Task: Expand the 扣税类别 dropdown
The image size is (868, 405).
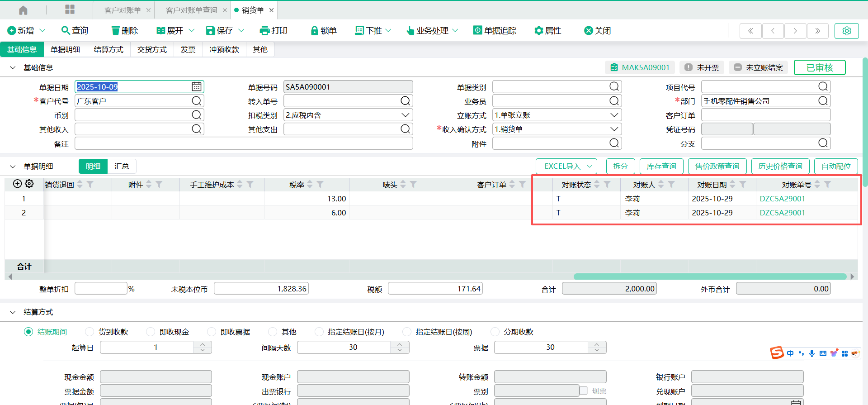Action: (x=405, y=115)
